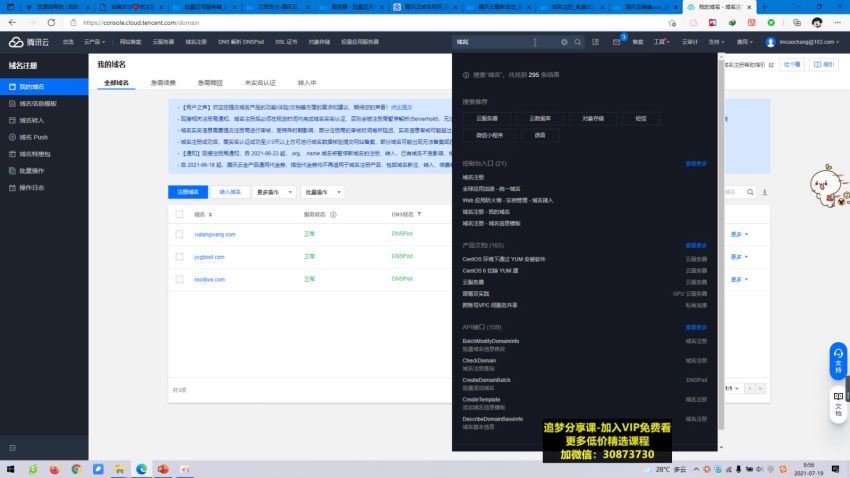Tick the checkbox for zygbool.com
Viewport: 850px width, 478px height.
(x=179, y=257)
